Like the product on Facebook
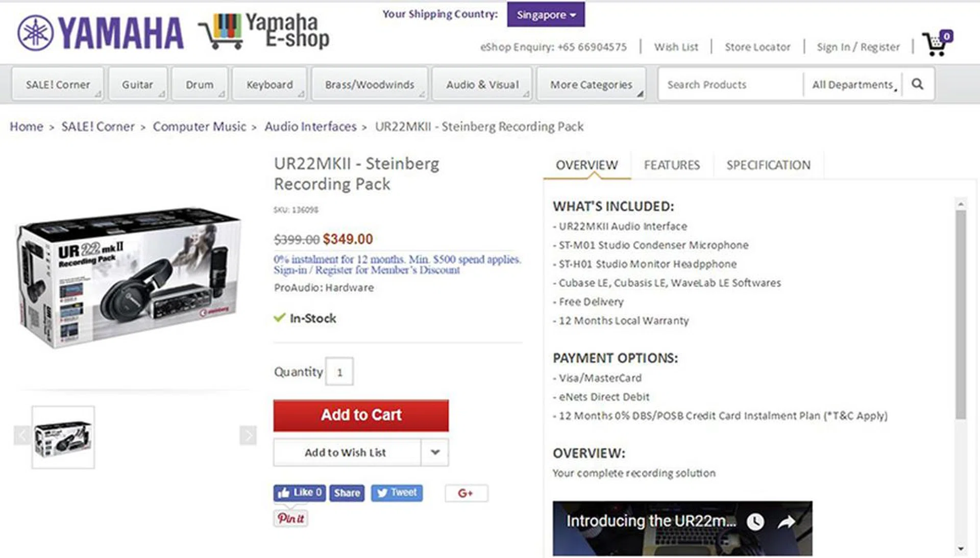The height and width of the screenshot is (558, 980). (x=299, y=493)
